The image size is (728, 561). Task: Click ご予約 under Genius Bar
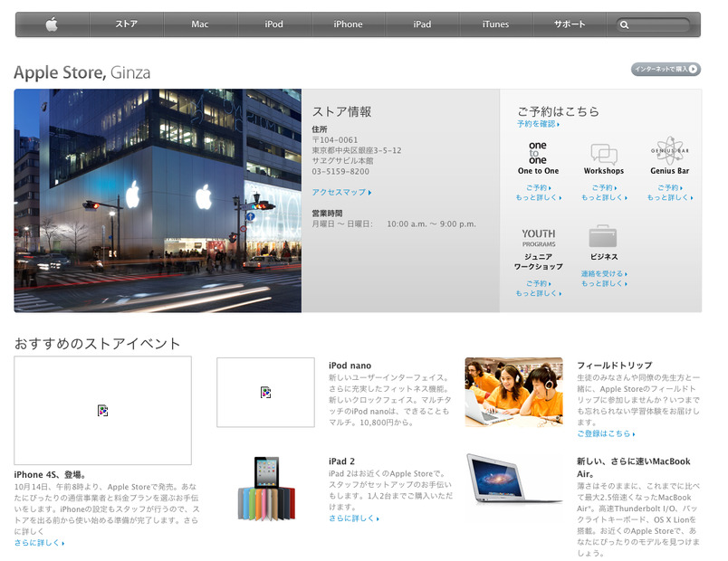[670, 188]
